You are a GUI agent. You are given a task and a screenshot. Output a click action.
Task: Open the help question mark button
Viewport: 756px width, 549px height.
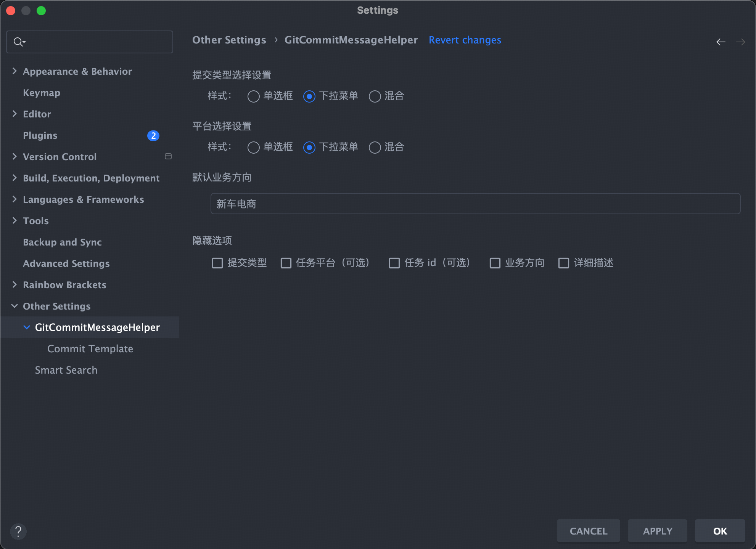(18, 531)
